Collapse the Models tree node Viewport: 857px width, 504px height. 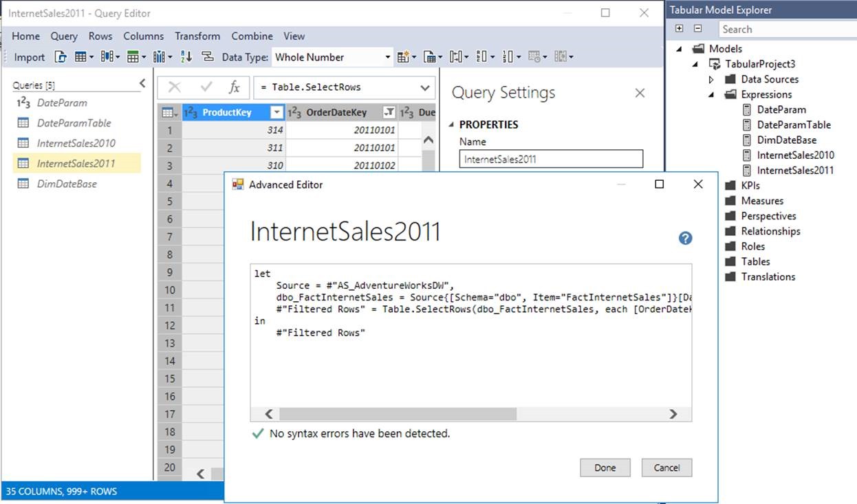[680, 50]
